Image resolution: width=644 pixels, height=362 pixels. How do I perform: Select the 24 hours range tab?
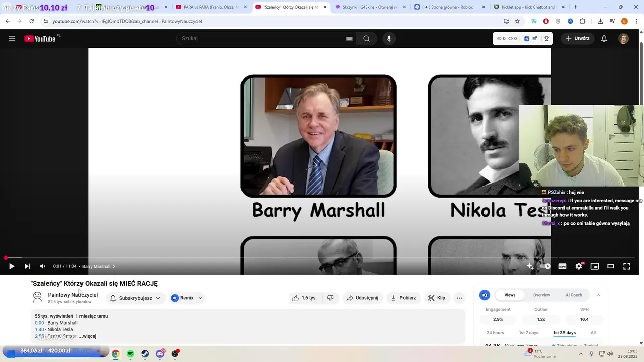[495, 333]
